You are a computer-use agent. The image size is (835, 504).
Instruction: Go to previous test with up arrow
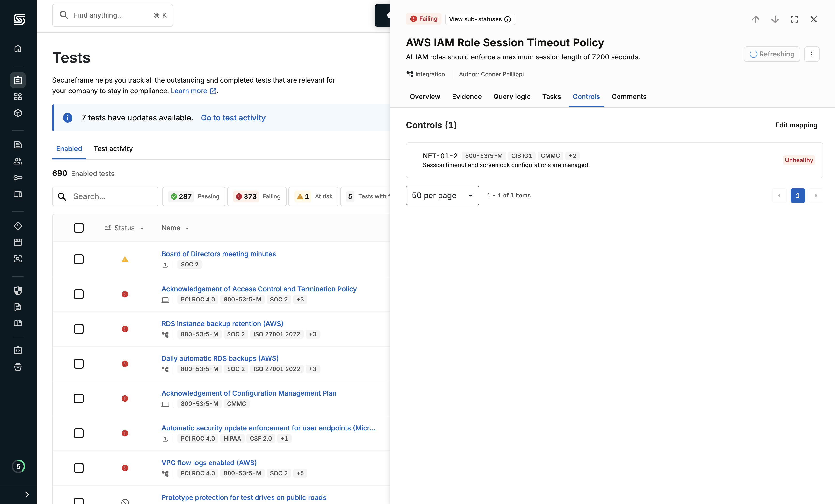755,19
